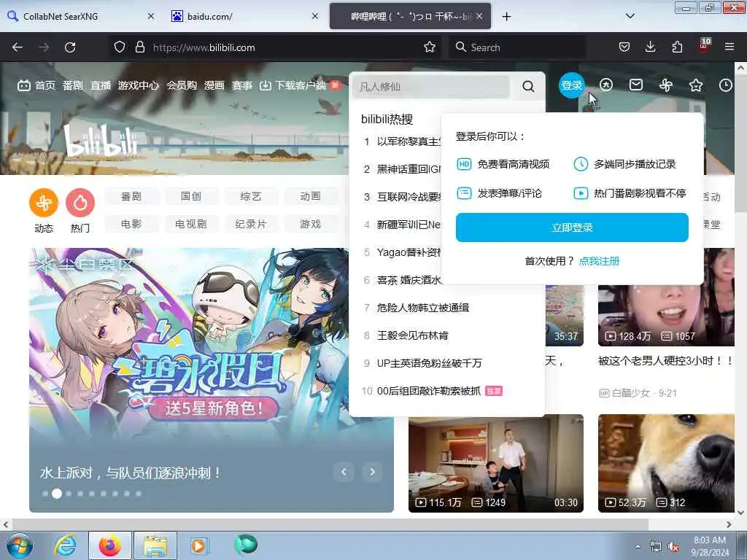Image resolution: width=747 pixels, height=560 pixels.
Task: Click hot search UP主英语兔粉丝破千万
Action: (x=429, y=363)
